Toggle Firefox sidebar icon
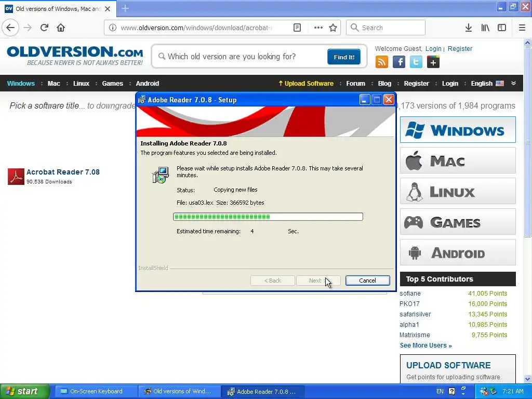Screen dimensions: 532x399 [502, 28]
